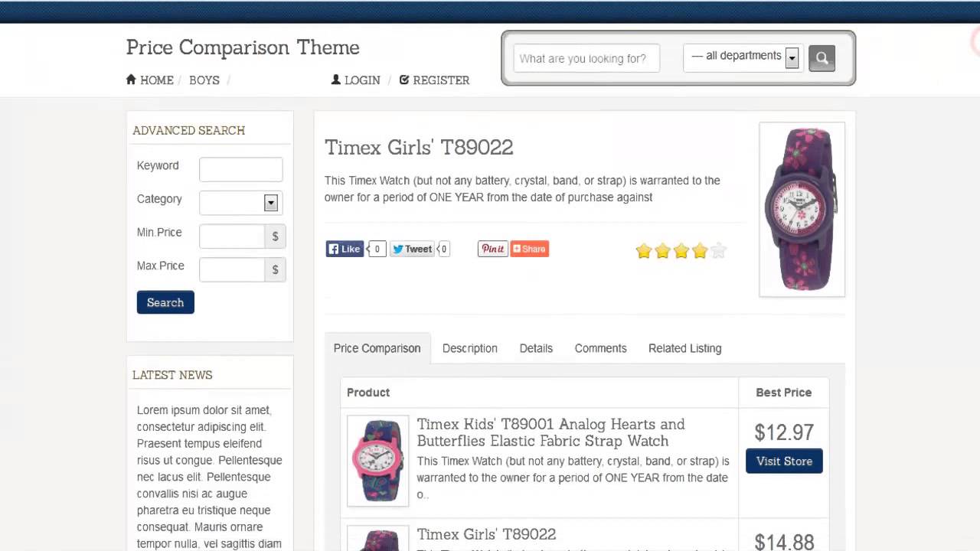
Task: Open the Timex Girls' T89022 listing row title
Action: pos(486,534)
